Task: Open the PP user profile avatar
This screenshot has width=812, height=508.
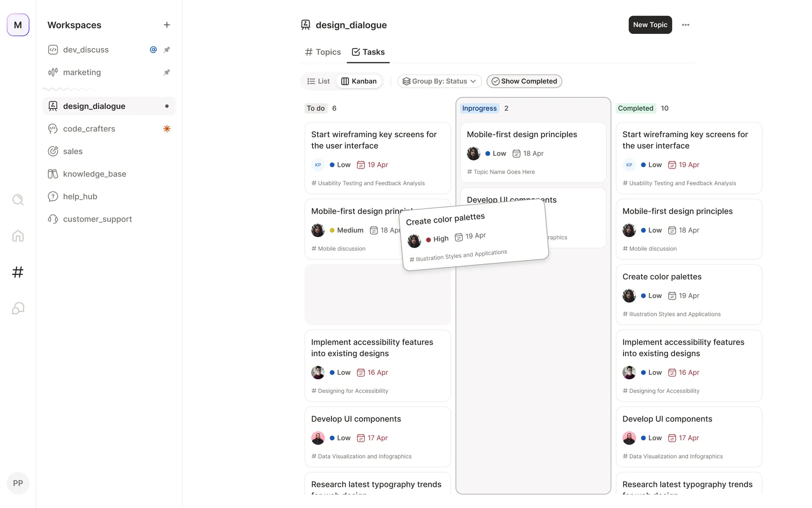Action: [x=18, y=483]
